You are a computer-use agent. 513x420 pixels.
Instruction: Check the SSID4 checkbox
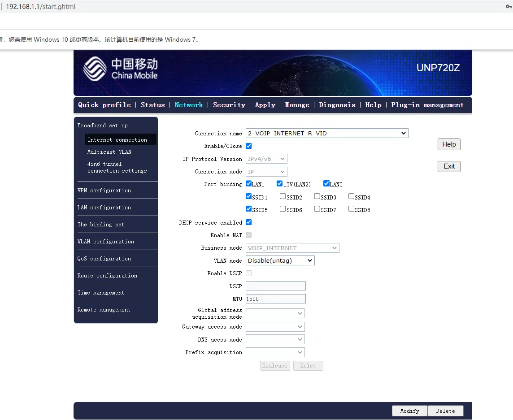click(351, 196)
